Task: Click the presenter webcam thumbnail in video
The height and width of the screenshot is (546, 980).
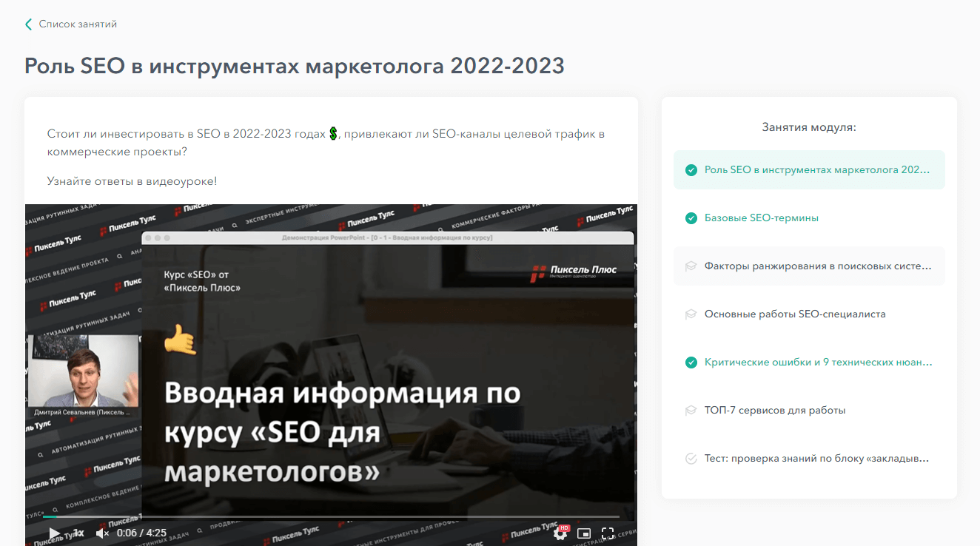Action: pyautogui.click(x=83, y=370)
